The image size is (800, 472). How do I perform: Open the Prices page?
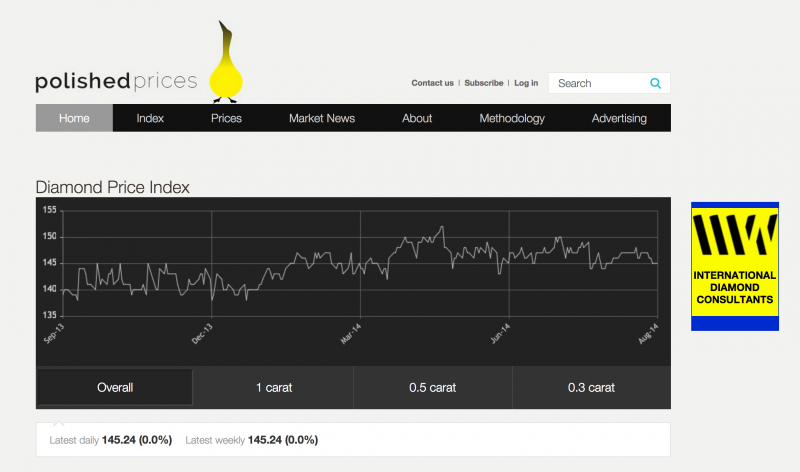[226, 118]
